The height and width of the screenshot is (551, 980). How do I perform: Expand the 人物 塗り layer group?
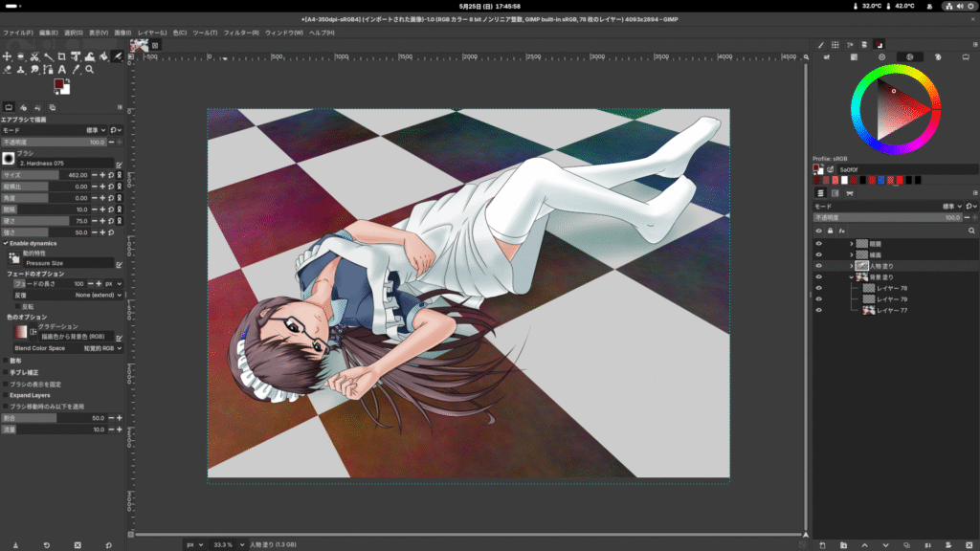point(851,266)
